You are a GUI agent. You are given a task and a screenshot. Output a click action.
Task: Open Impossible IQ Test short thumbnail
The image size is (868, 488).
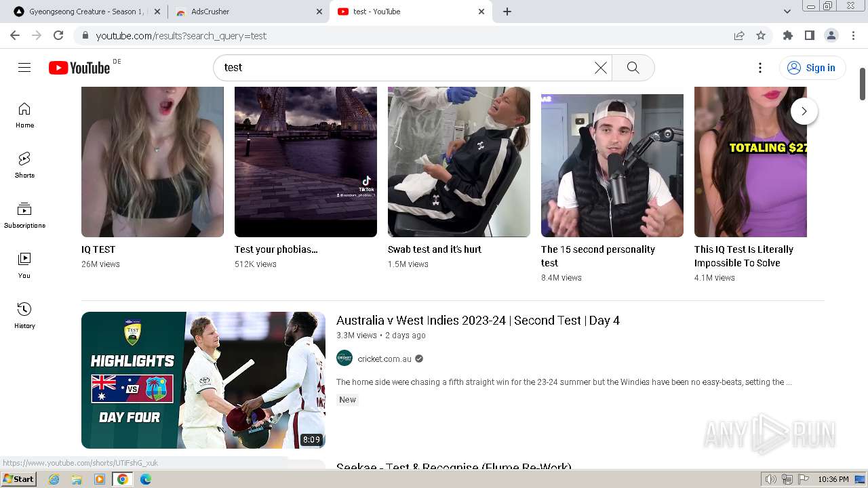(x=751, y=162)
